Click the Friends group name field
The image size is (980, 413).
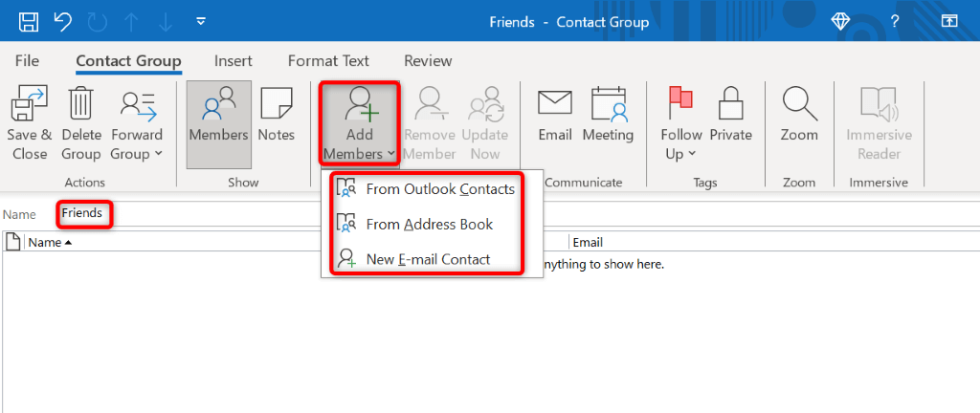tap(82, 213)
